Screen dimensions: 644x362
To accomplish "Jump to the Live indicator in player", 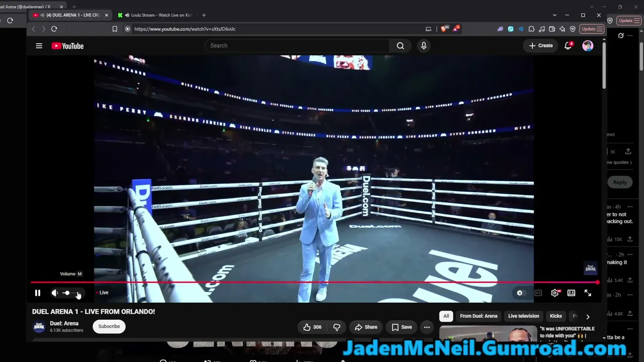I will (x=103, y=293).
